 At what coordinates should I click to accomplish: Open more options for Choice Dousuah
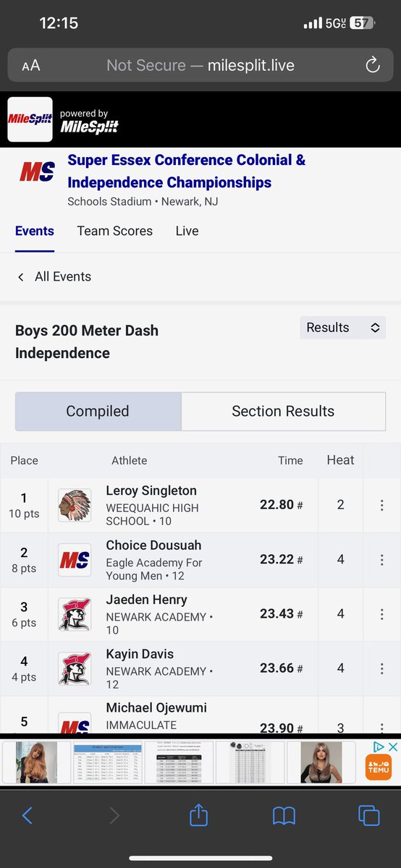pos(381,559)
